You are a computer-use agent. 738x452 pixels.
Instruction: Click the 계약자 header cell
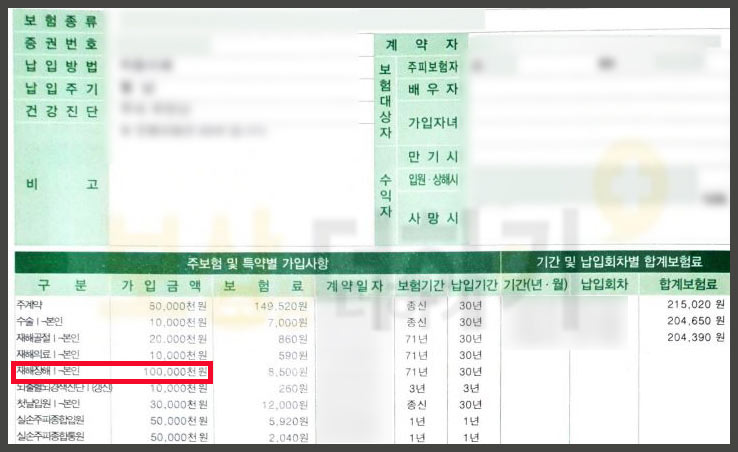pyautogui.click(x=420, y=44)
